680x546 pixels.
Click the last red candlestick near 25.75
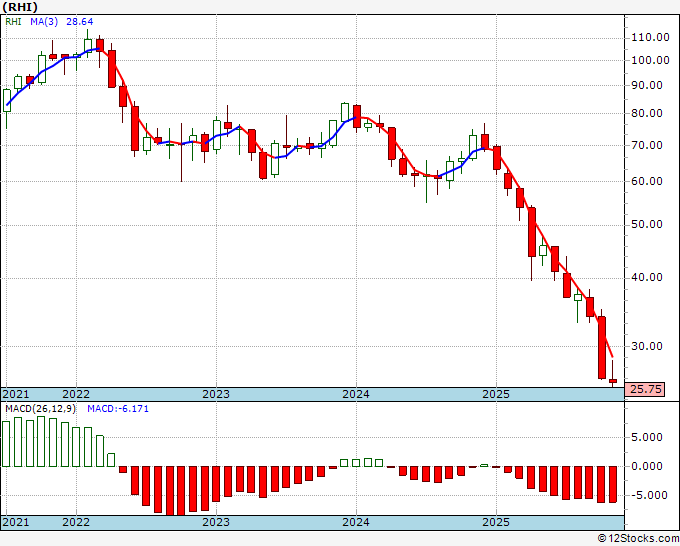613,381
